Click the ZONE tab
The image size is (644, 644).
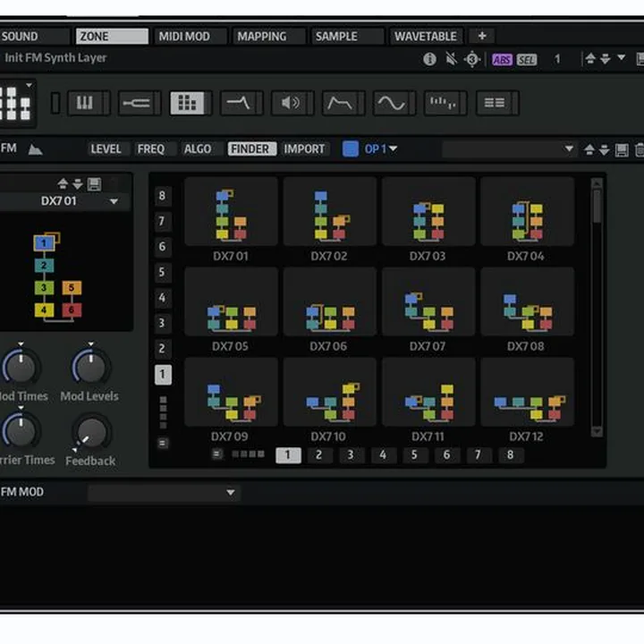tap(112, 36)
